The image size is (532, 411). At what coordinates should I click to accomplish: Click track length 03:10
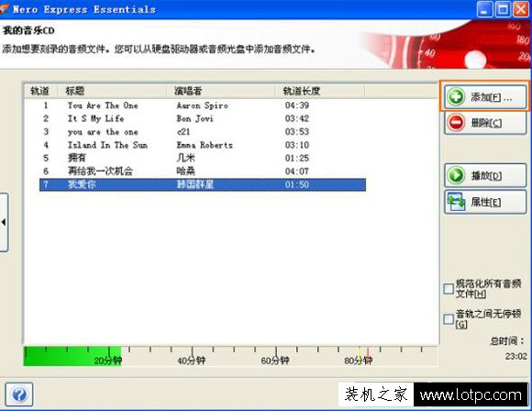pyautogui.click(x=297, y=145)
